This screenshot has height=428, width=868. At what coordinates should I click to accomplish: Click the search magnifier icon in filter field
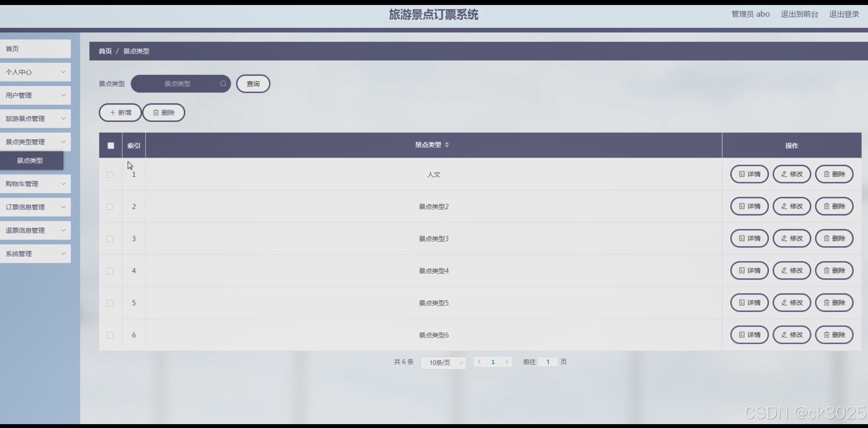point(223,84)
